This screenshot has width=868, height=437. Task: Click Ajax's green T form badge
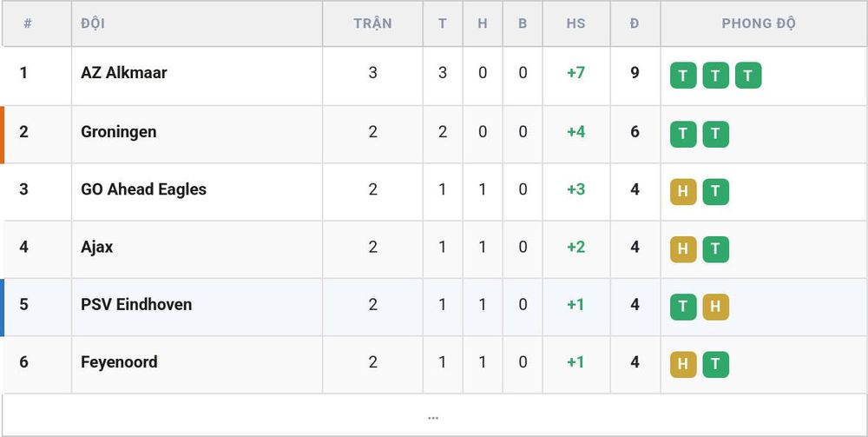click(716, 249)
